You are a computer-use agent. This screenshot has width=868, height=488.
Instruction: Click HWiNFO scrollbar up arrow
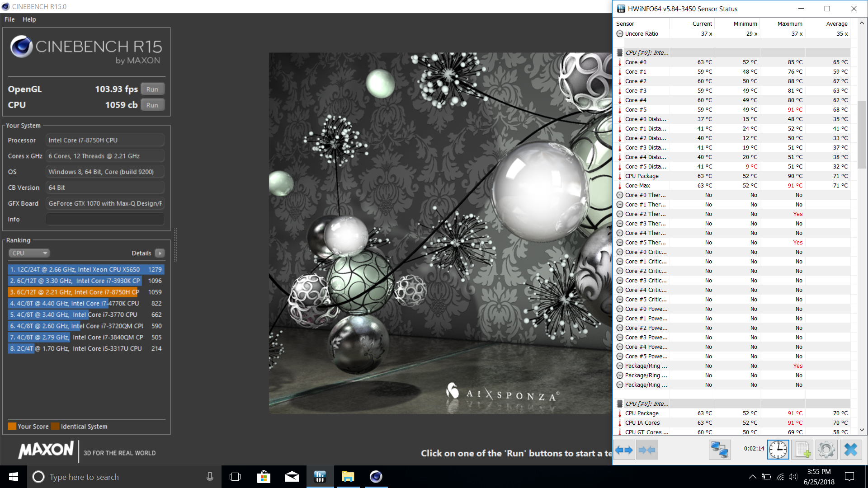862,23
